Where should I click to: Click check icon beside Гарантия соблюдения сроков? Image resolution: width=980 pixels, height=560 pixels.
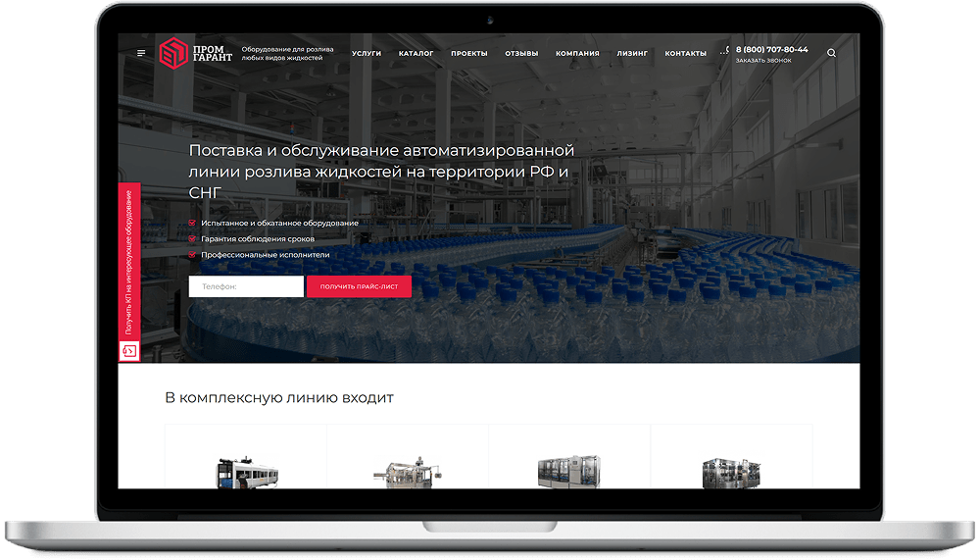click(x=192, y=238)
